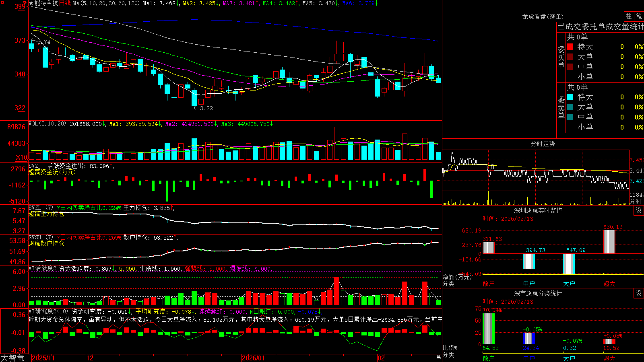Screen dimensions: 644x362
Task: Click the 中户 bar labeled -394.73
Action: coord(529,261)
